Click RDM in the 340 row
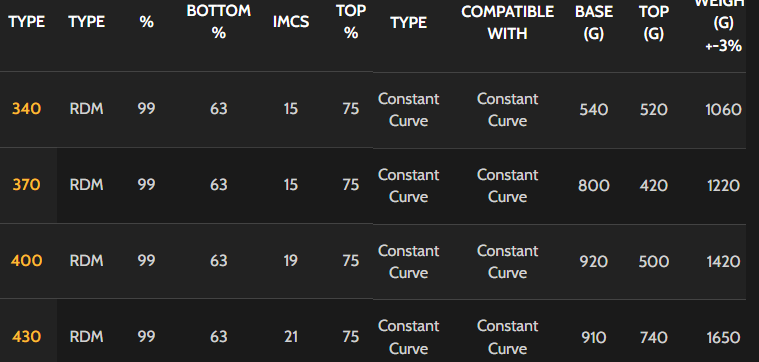The height and width of the screenshot is (362, 759). [x=86, y=109]
